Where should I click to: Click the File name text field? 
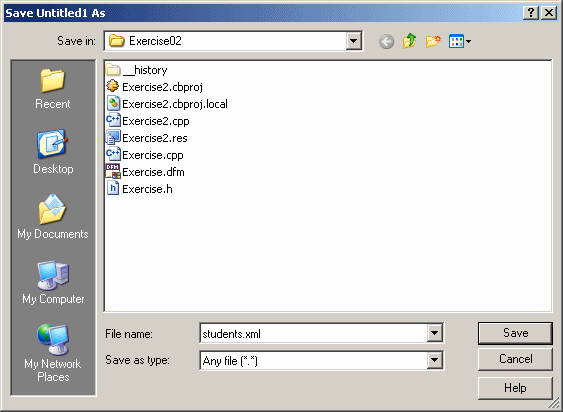point(313,334)
